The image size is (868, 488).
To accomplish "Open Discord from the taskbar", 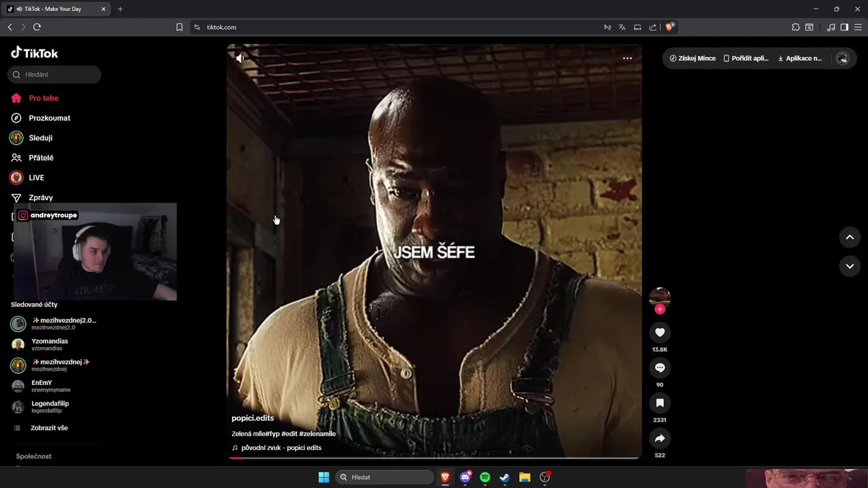I will pos(465,477).
